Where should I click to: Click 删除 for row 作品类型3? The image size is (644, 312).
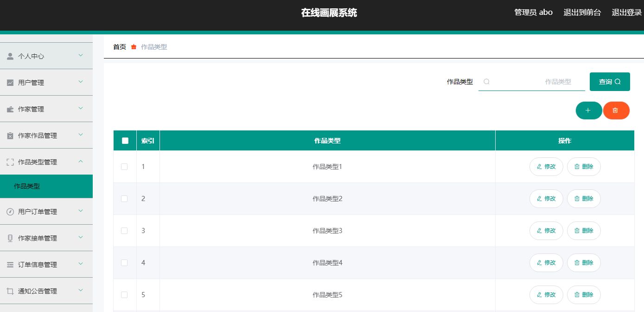point(584,231)
